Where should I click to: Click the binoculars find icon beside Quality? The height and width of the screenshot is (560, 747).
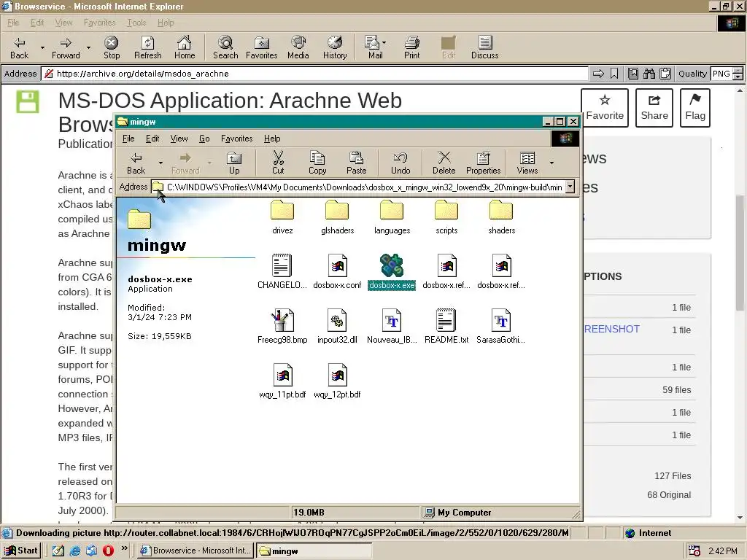(649, 74)
